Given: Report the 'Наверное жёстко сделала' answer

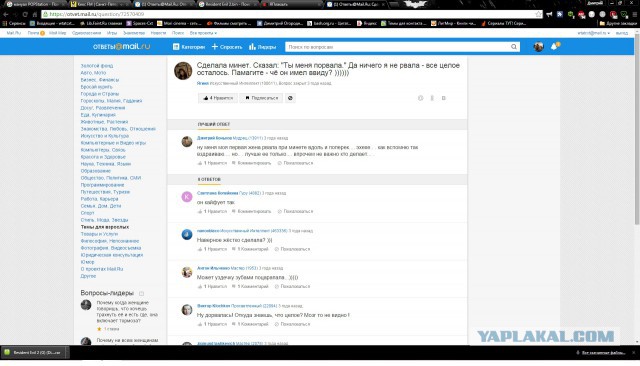Looking at the screenshot, I should pyautogui.click(x=293, y=249).
